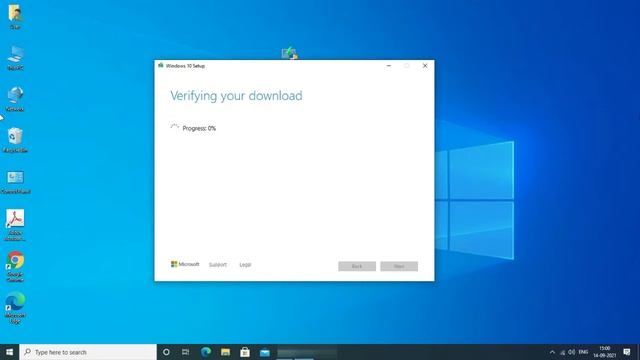Click the Type here to search box

point(88,352)
